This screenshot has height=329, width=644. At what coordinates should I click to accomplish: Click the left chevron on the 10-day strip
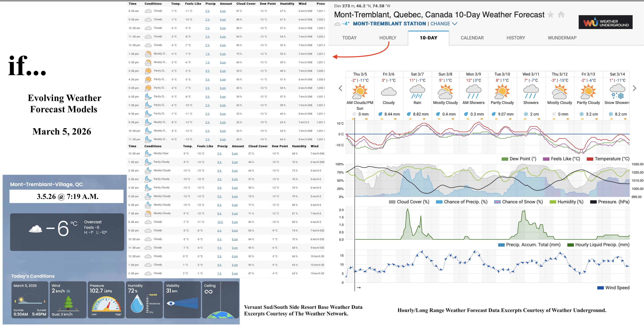(340, 88)
